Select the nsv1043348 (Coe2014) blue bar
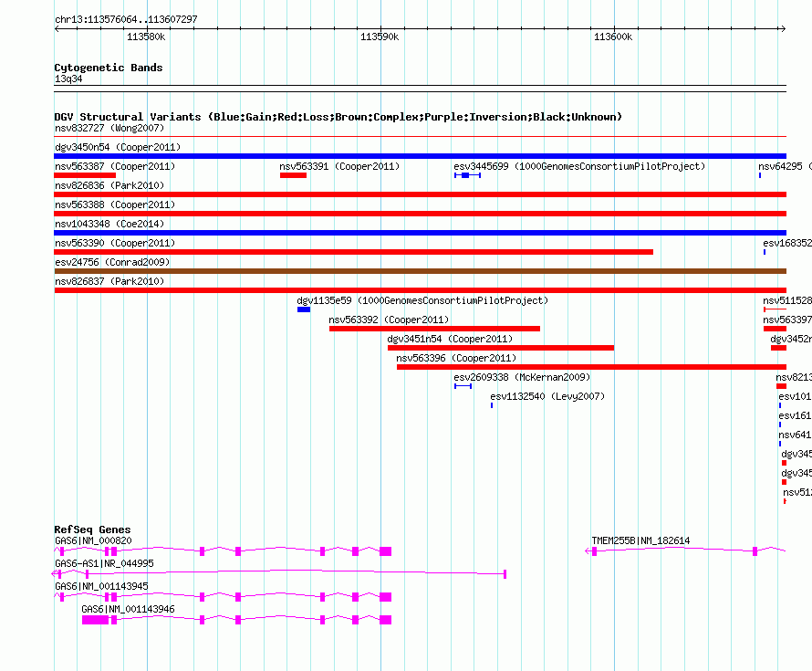Screen dimensions: 812x671 pyautogui.click(x=420, y=233)
